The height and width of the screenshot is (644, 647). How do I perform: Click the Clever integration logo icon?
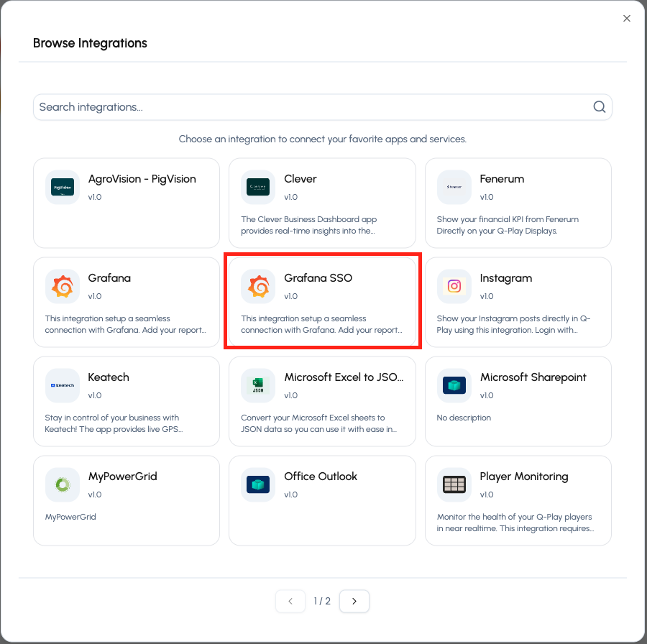coord(258,187)
